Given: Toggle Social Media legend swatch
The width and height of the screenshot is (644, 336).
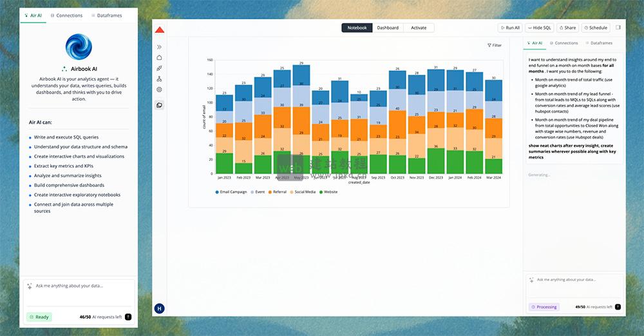Looking at the screenshot, I should pos(292,192).
